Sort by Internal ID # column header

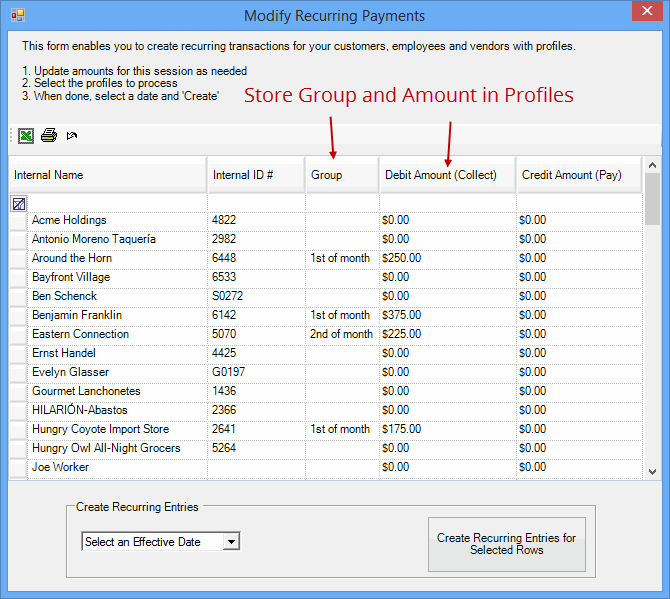[256, 175]
